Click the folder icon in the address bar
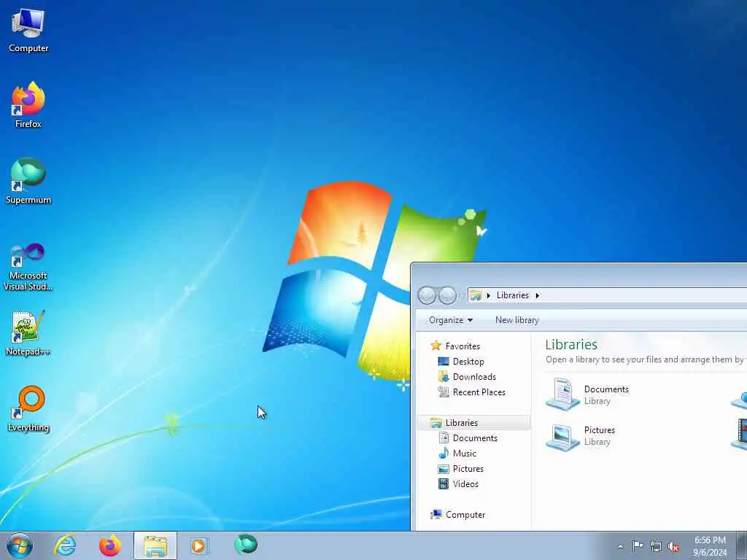Screen dimensions: 747x560 (476, 295)
